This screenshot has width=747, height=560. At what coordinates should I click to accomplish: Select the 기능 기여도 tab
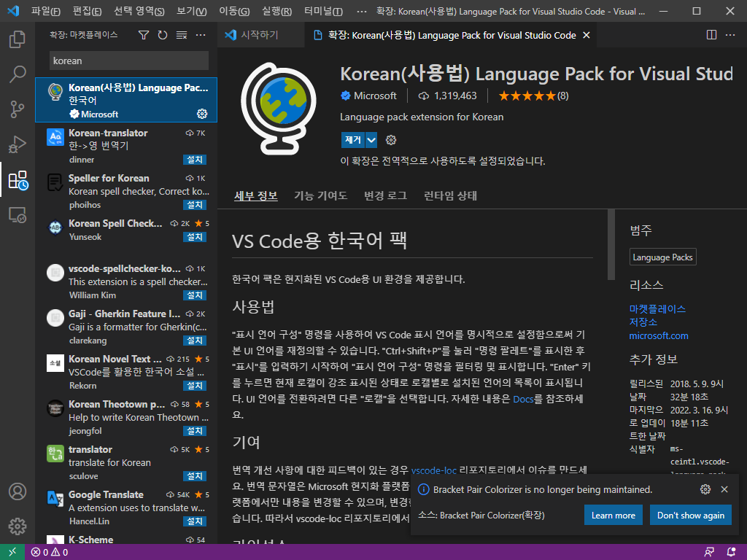pos(321,195)
